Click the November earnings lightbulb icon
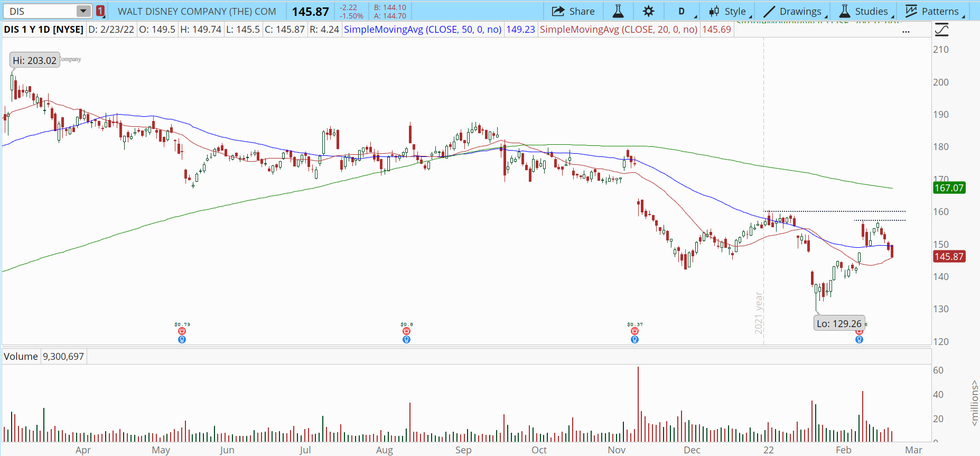 pos(635,340)
